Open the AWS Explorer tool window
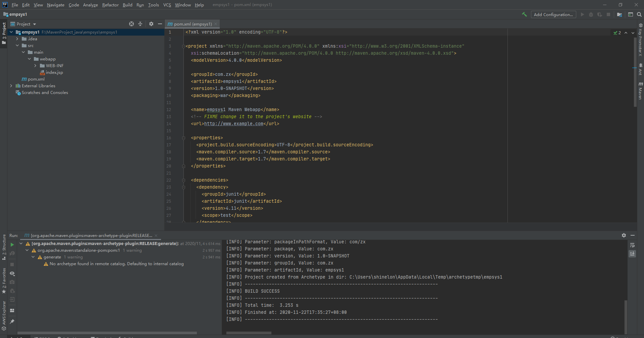This screenshot has width=644, height=338. pos(4,316)
